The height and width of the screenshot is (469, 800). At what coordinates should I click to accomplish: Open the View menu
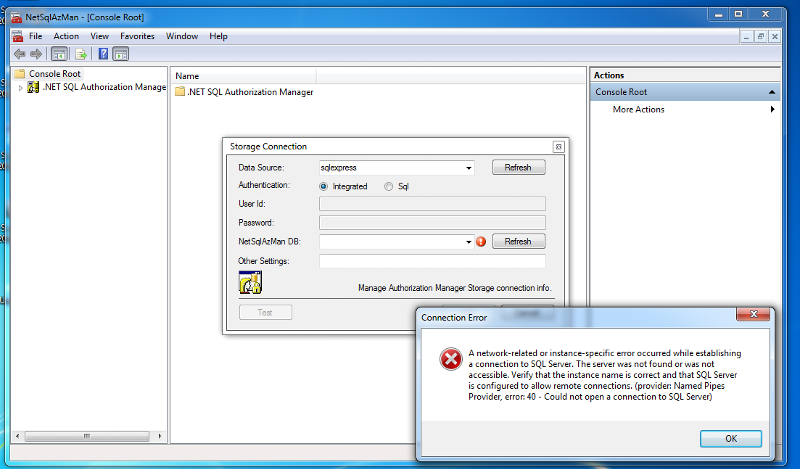(99, 36)
